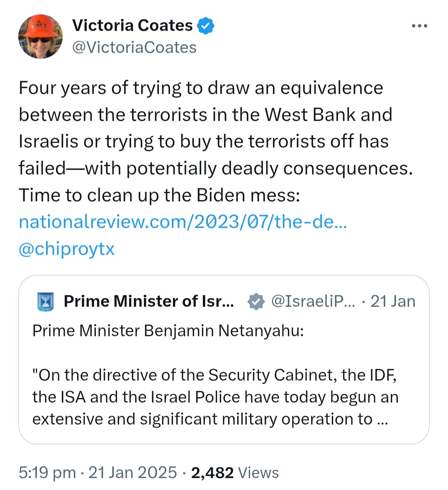Click the gray verified badge in quoted post
This screenshot has width=448, height=490.
pos(256,302)
